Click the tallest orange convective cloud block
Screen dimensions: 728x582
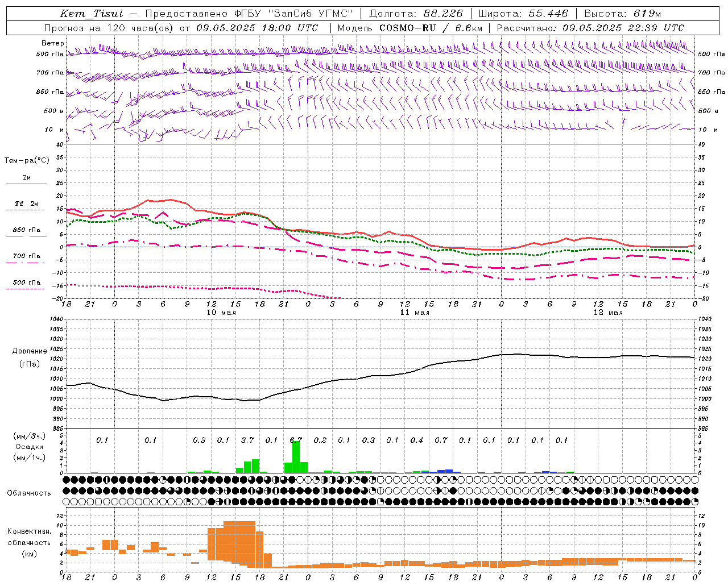(239, 543)
